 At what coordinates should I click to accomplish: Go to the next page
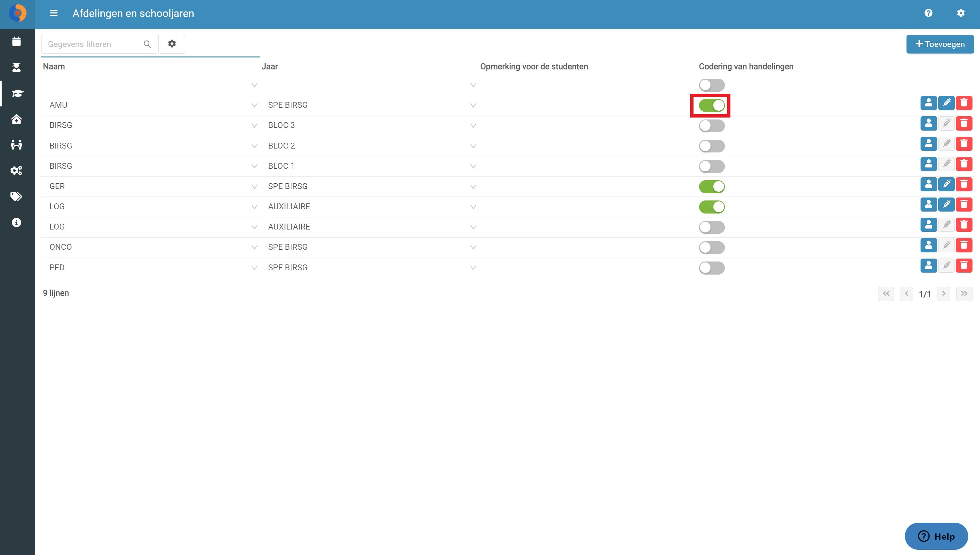(x=944, y=294)
